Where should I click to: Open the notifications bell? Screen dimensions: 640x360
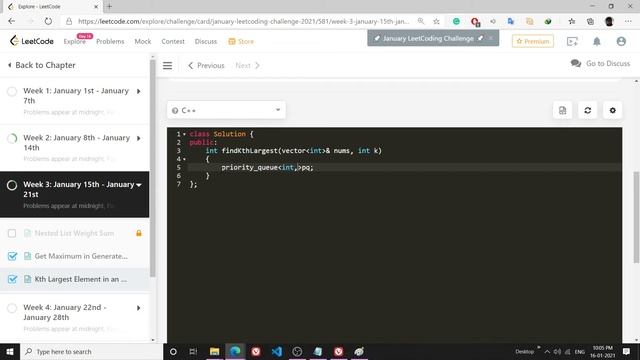[597, 41]
